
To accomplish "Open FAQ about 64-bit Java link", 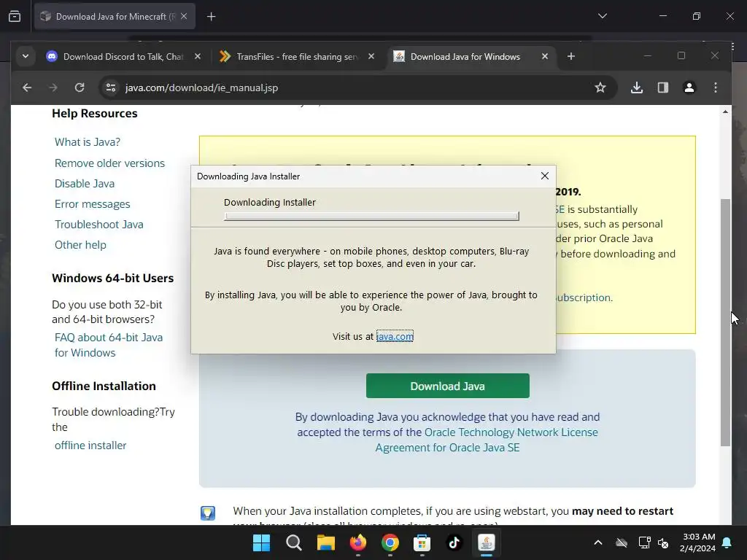I will [109, 345].
